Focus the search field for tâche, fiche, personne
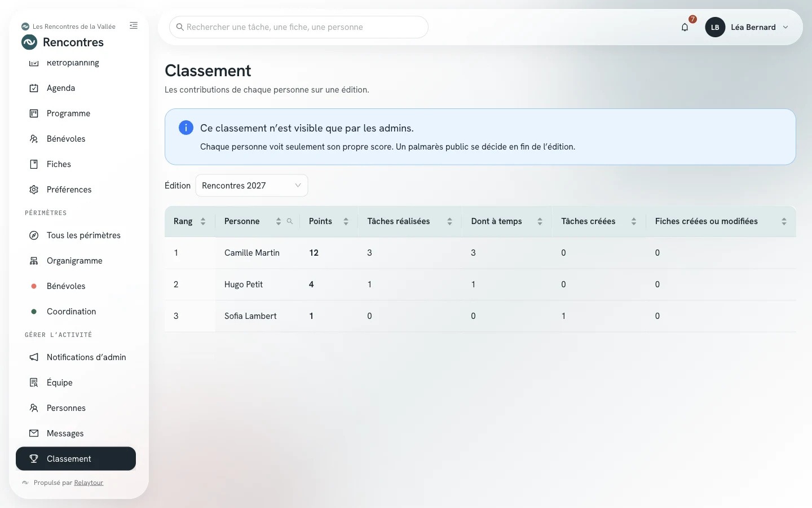 pyautogui.click(x=299, y=27)
